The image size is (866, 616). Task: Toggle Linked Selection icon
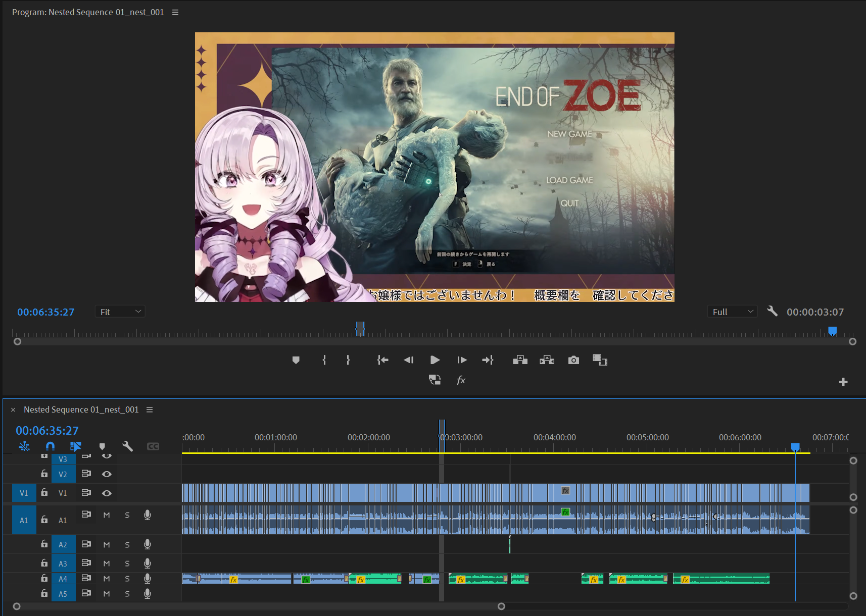pos(76,446)
